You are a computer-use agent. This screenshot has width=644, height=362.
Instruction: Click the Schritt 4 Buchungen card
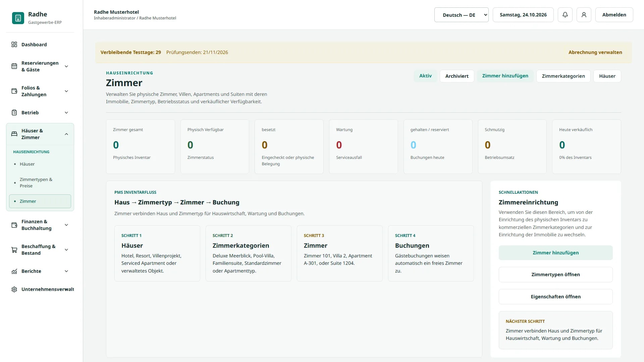pos(431,253)
